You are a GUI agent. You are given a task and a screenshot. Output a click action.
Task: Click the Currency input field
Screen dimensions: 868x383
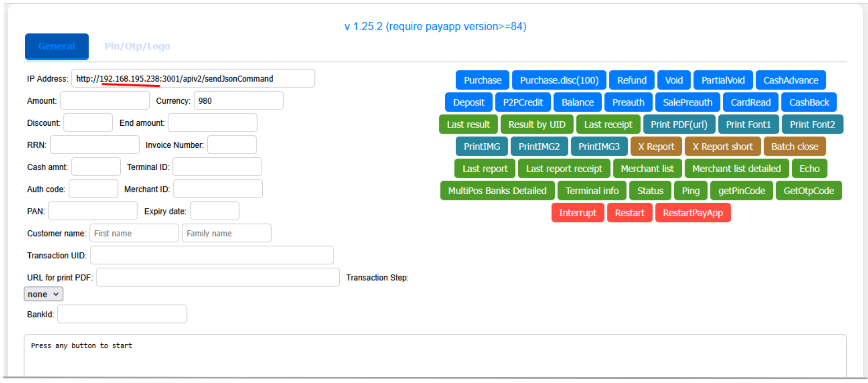pyautogui.click(x=238, y=101)
